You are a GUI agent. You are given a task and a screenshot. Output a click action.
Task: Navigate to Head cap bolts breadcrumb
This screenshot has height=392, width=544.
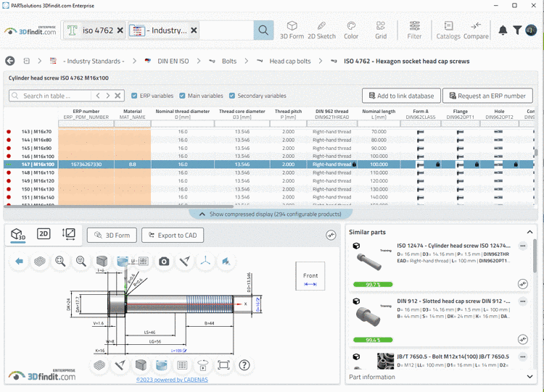[x=289, y=62]
